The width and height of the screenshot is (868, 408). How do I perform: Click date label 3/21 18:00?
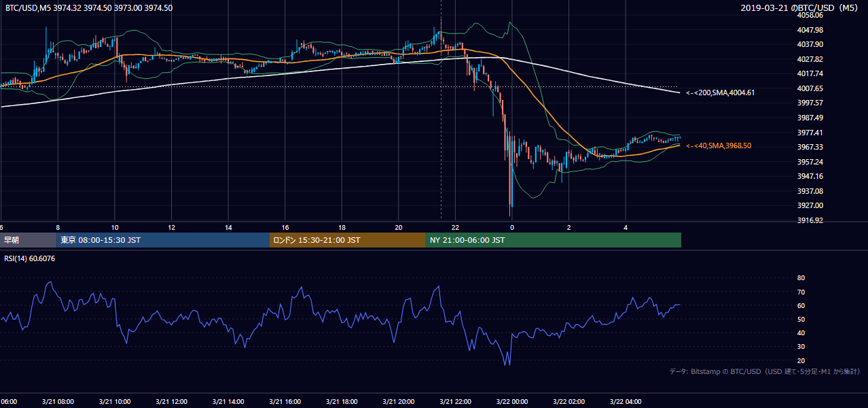tap(342, 402)
